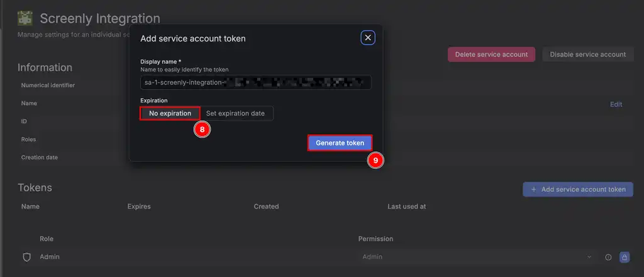Click the Expiration label in dialog
Screen dimensions: 644x277
coord(154,100)
